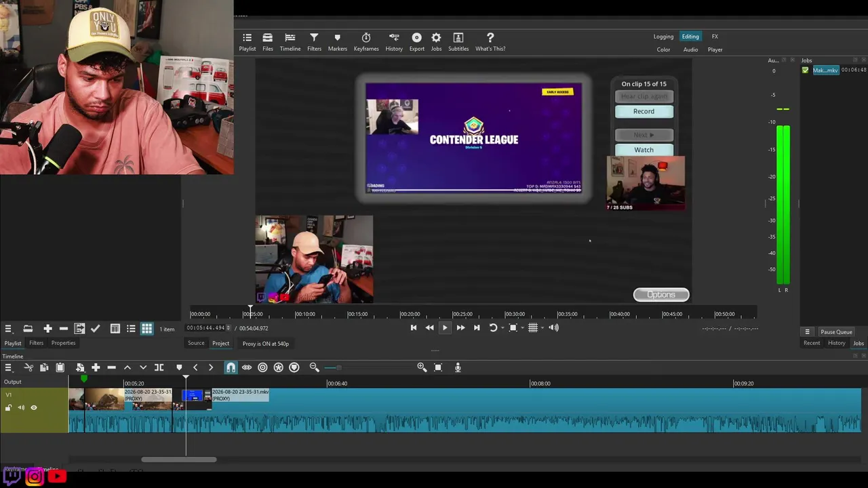Record audio with the microphone icon
Screen dimensions: 868x488
458,367
